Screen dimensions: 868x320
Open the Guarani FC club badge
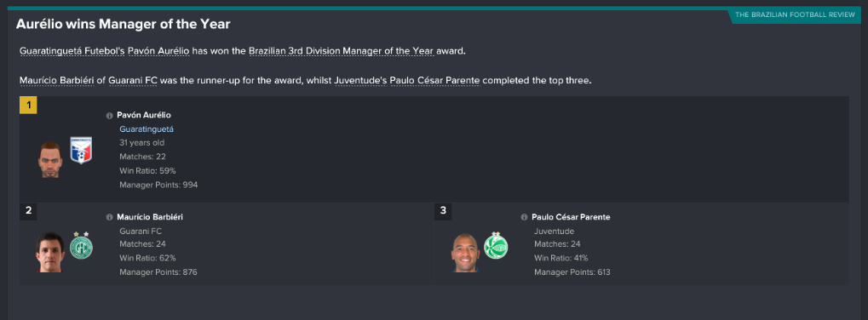pos(82,246)
